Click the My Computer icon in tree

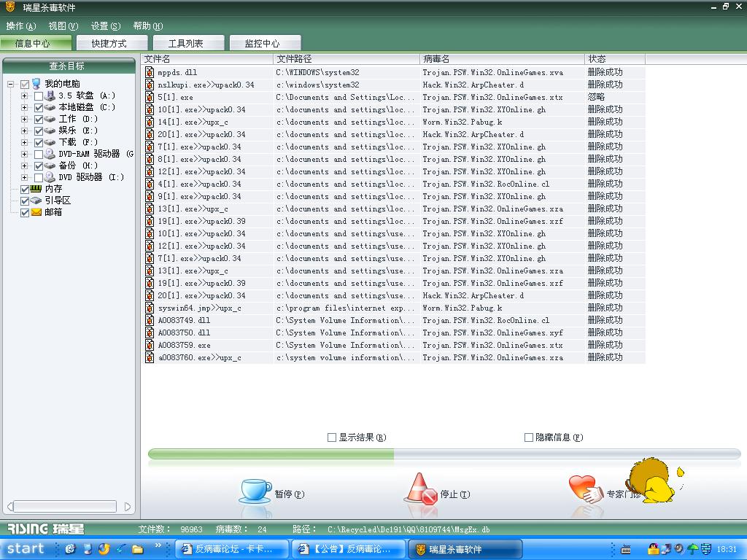click(36, 84)
